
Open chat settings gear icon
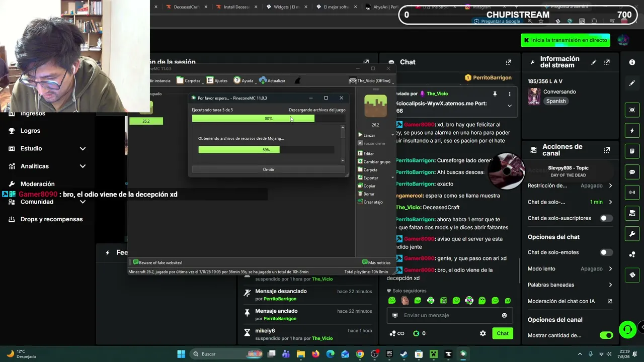click(x=483, y=333)
